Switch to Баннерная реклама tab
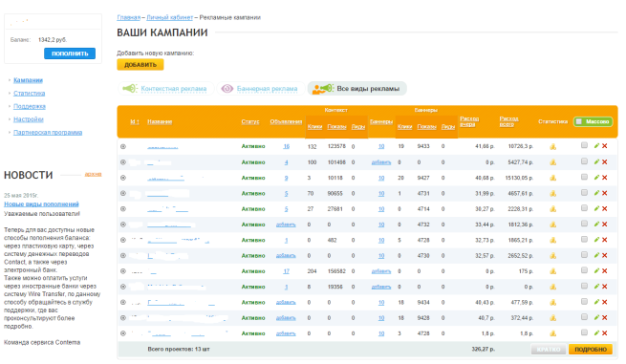The image size is (626, 364). point(261,89)
